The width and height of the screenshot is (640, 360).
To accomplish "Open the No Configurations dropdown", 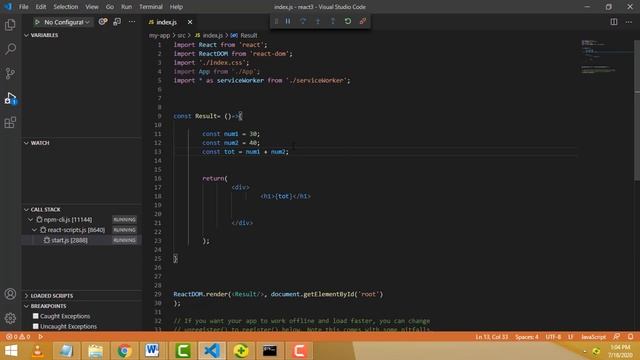I will coord(67,22).
